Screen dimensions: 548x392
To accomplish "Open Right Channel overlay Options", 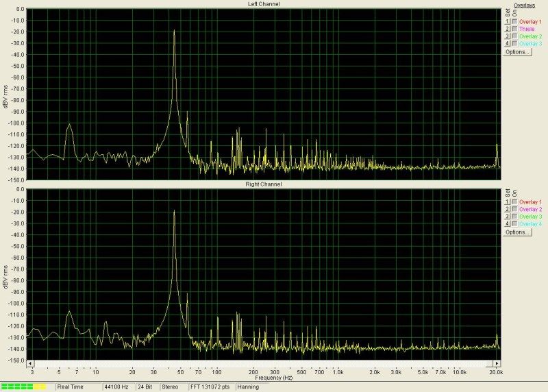I will (518, 232).
